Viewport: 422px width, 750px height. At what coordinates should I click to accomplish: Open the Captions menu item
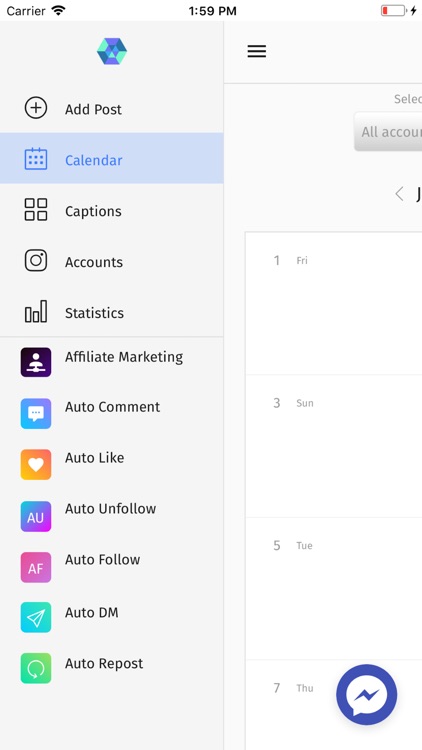(111, 210)
